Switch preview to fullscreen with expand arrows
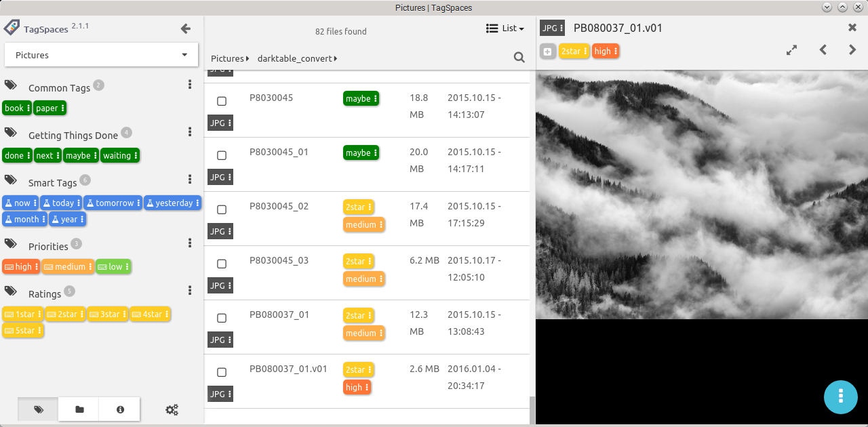The width and height of the screenshot is (868, 427). click(791, 50)
